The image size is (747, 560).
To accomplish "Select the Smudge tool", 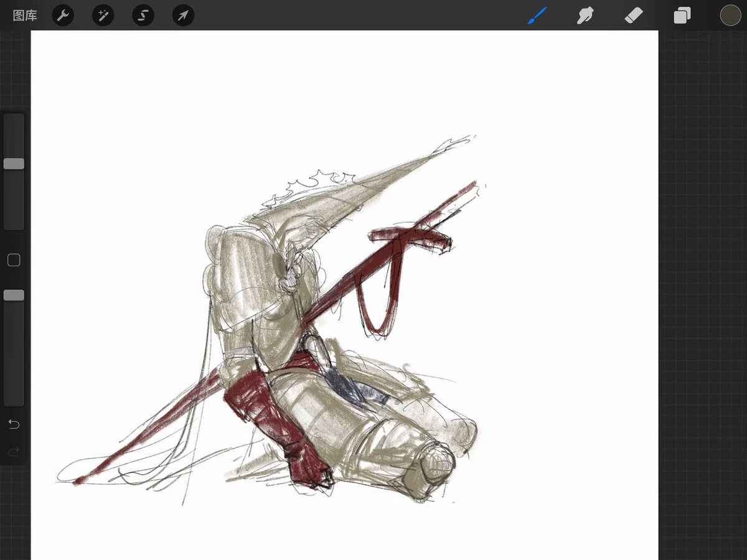I will [x=585, y=16].
